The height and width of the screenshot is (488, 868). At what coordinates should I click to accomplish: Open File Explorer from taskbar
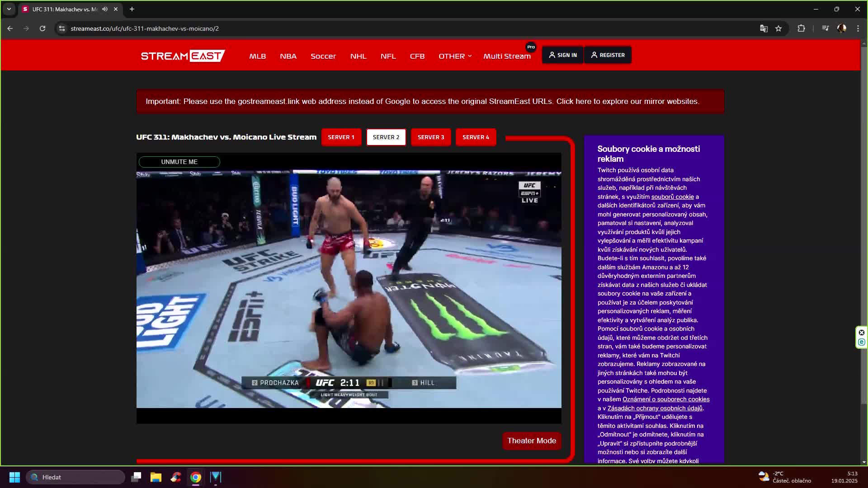(156, 477)
